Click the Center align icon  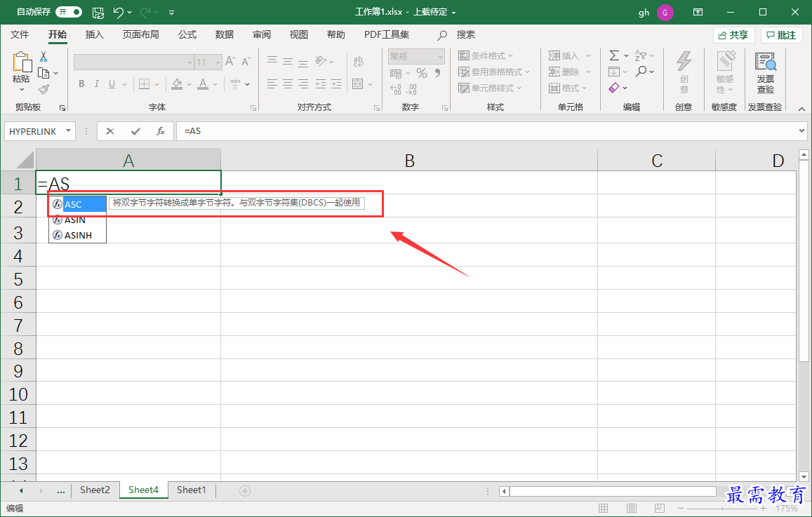coord(288,84)
